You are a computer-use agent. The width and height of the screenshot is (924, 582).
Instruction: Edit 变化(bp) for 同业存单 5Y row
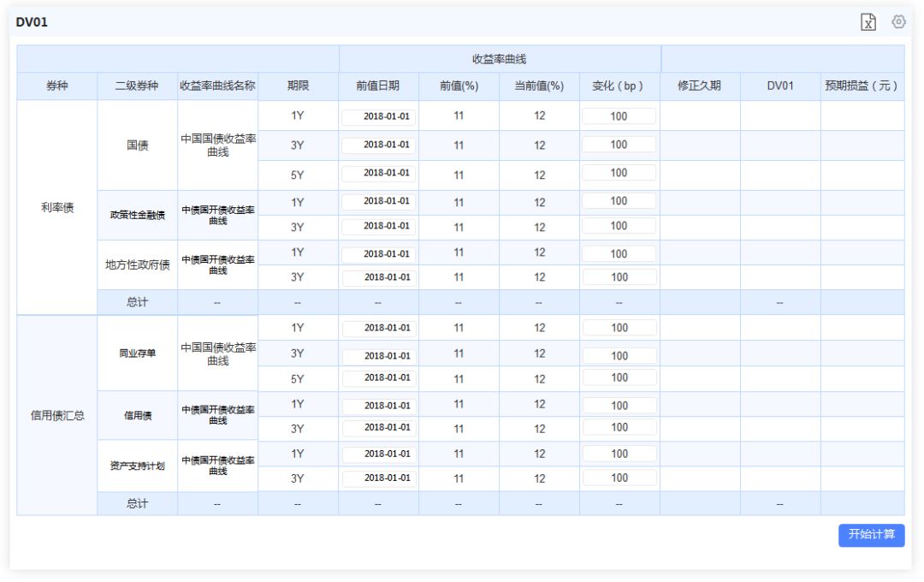click(x=619, y=377)
